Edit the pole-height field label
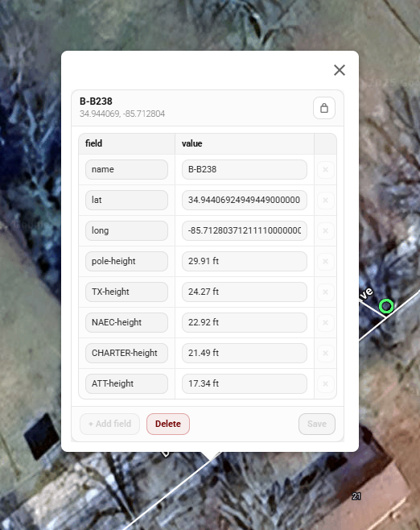This screenshot has width=420, height=530. coord(126,261)
